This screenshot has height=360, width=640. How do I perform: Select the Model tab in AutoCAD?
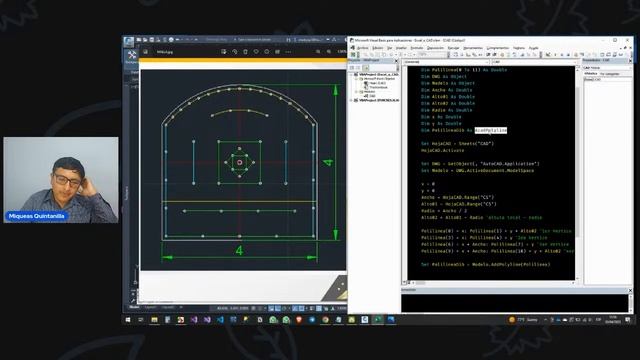click(134, 307)
